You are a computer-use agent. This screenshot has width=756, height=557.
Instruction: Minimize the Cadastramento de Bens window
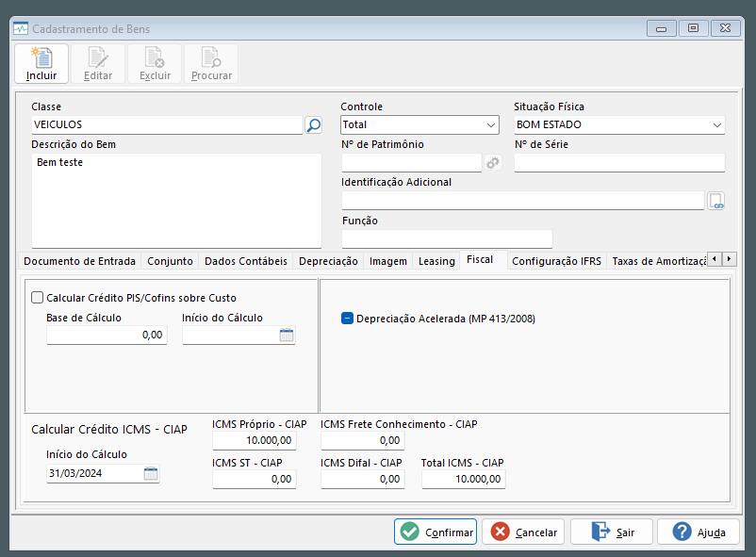(661, 28)
